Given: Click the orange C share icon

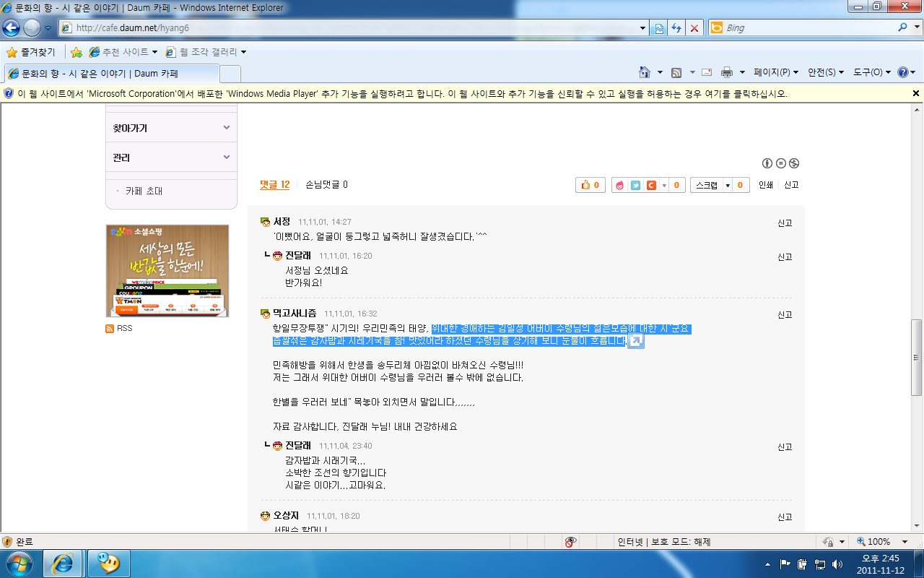Looking at the screenshot, I should [650, 185].
